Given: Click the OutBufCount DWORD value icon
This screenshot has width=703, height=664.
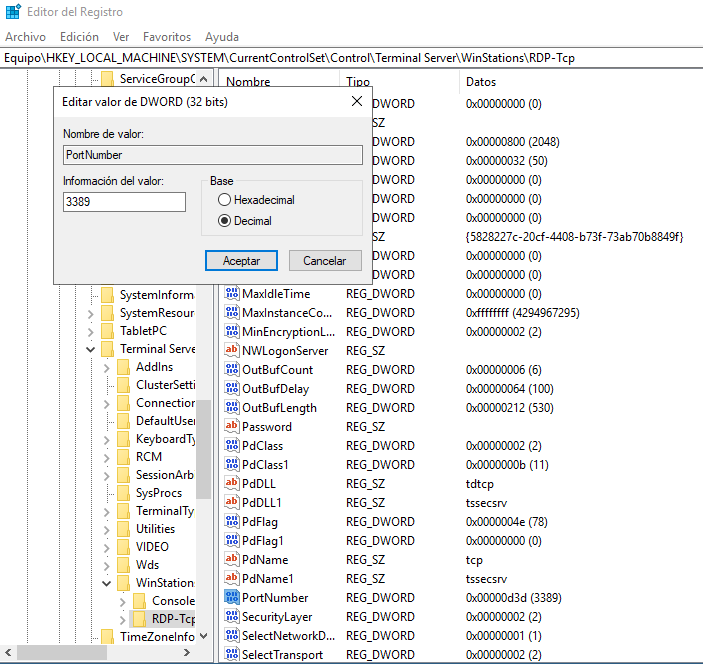Looking at the screenshot, I should click(x=232, y=370).
